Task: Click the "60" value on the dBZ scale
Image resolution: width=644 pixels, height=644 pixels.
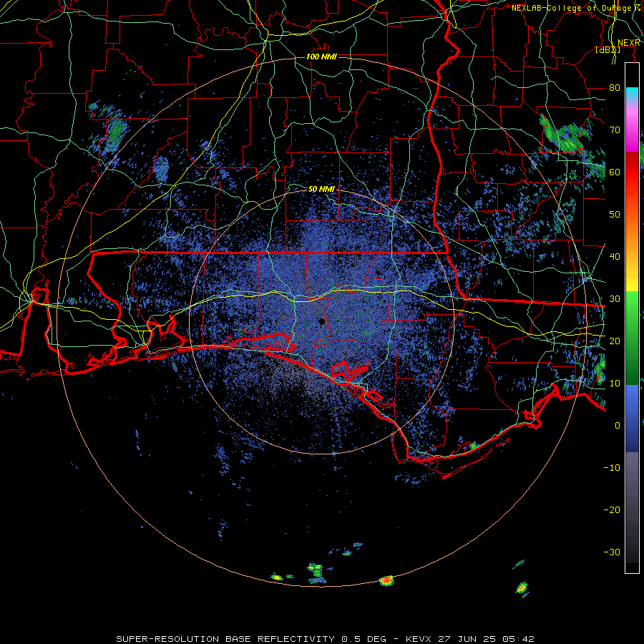Action: tap(615, 172)
